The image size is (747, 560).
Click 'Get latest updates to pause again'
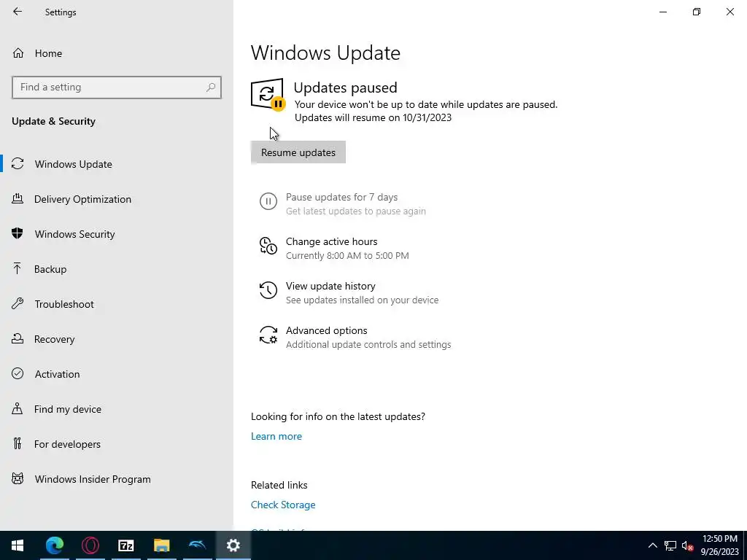pos(356,211)
